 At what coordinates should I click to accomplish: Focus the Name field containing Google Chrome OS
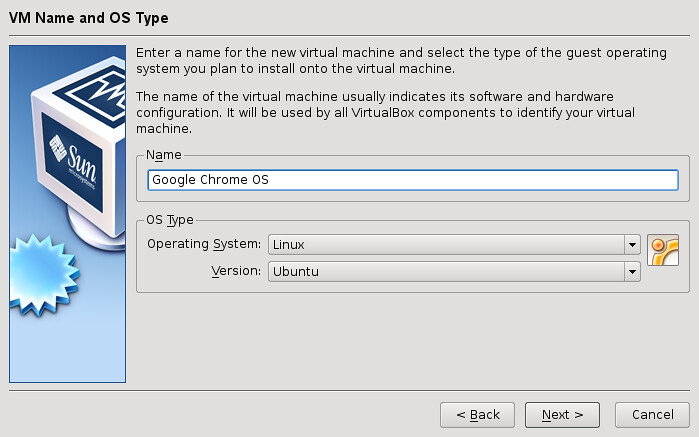pos(413,180)
